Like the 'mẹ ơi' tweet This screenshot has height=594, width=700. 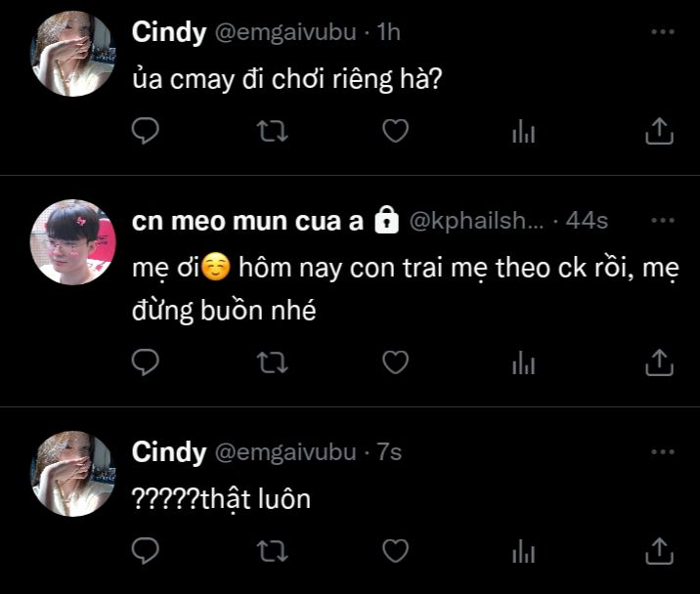[x=395, y=363]
